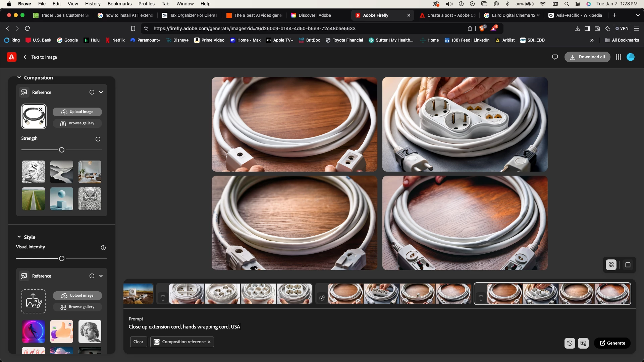Collapse the Composition section
This screenshot has width=644, height=362.
19,78
